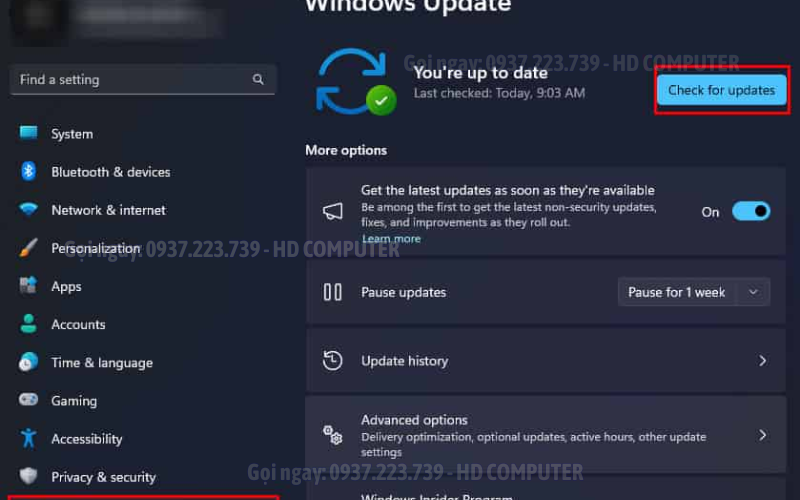
Task: Click the Advanced options gears icon
Action: click(333, 435)
